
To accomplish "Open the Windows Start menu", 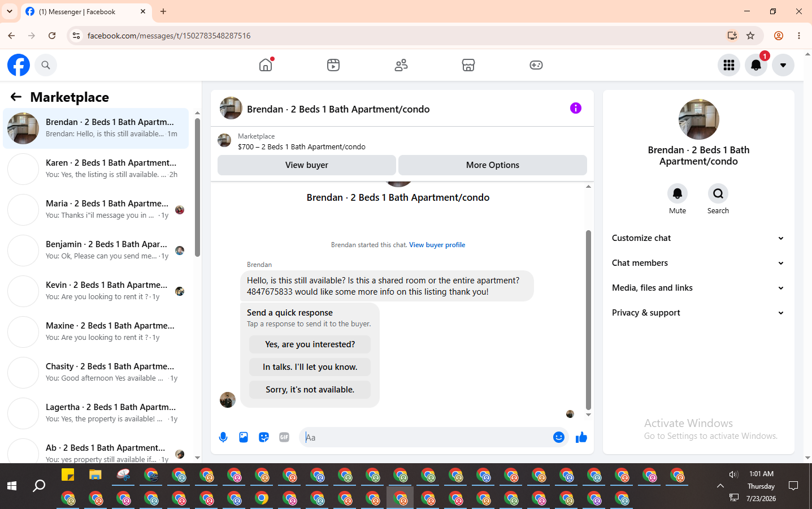I will [x=12, y=486].
